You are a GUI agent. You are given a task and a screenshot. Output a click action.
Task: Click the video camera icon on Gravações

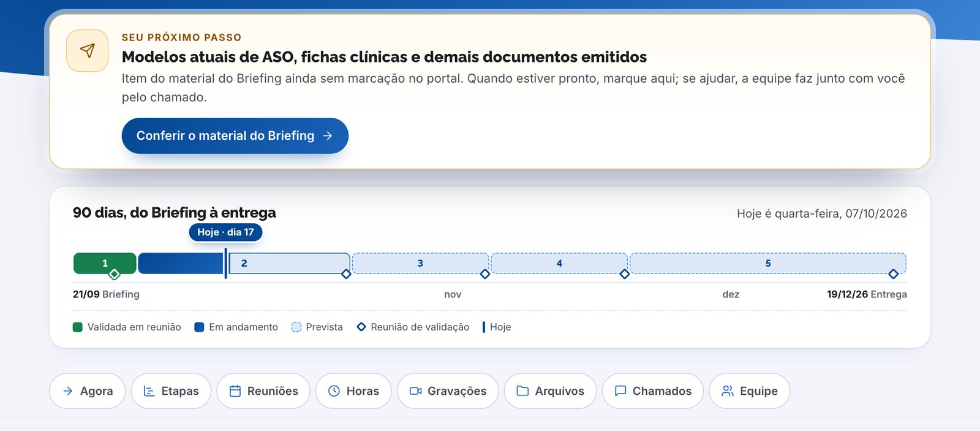(x=416, y=391)
